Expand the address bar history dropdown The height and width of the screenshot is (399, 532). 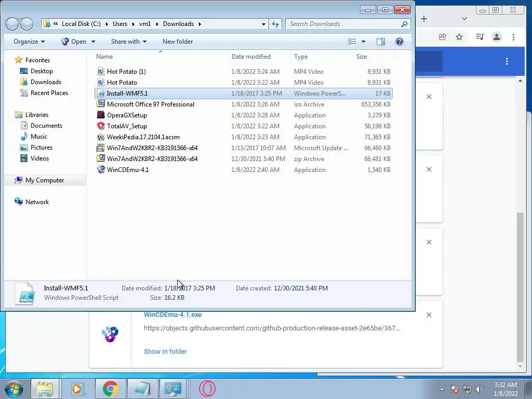point(263,24)
